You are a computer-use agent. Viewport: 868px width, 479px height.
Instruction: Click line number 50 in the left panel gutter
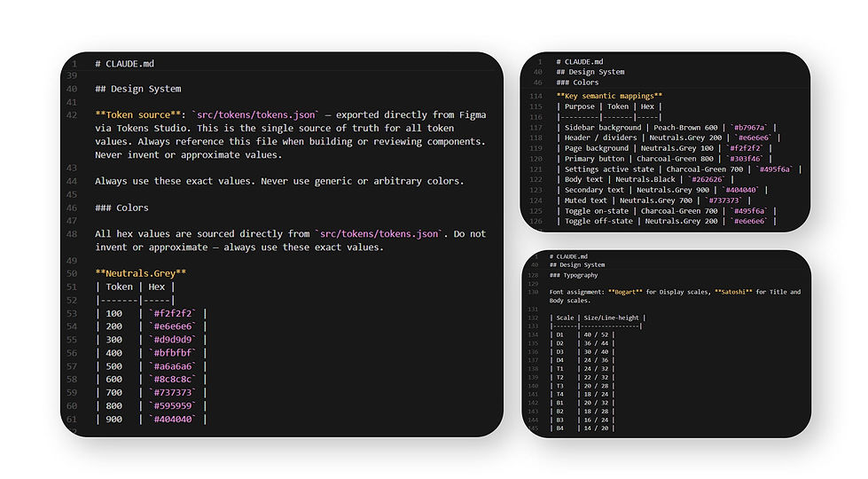click(x=72, y=273)
